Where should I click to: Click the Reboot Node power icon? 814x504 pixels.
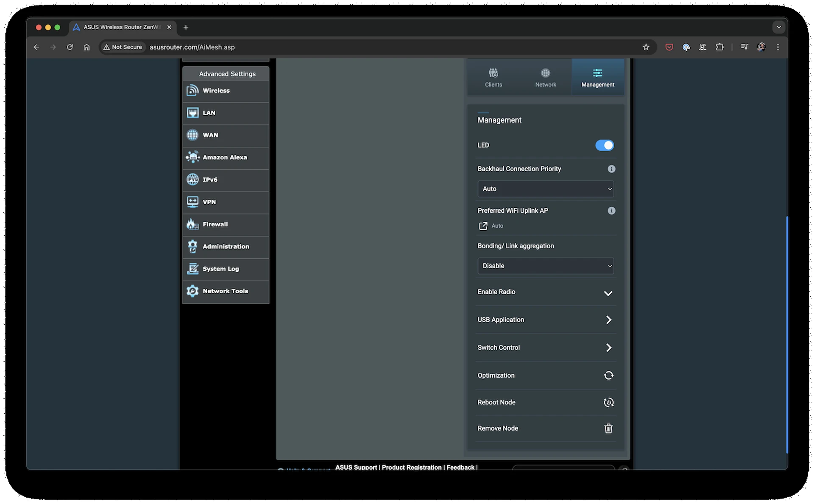click(x=608, y=402)
